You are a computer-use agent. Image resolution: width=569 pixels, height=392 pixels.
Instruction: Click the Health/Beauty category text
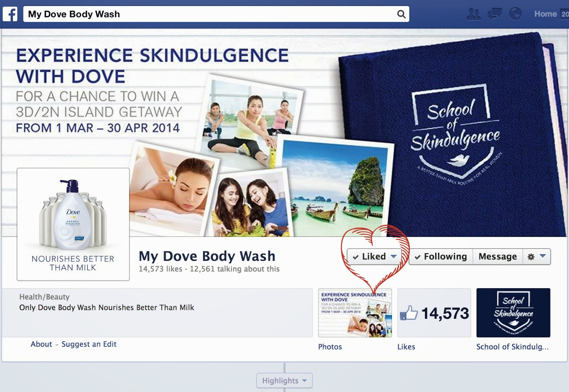pos(44,297)
